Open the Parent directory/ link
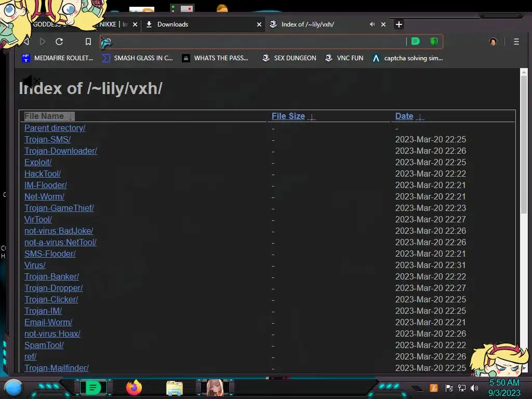This screenshot has height=399, width=532. (x=55, y=128)
